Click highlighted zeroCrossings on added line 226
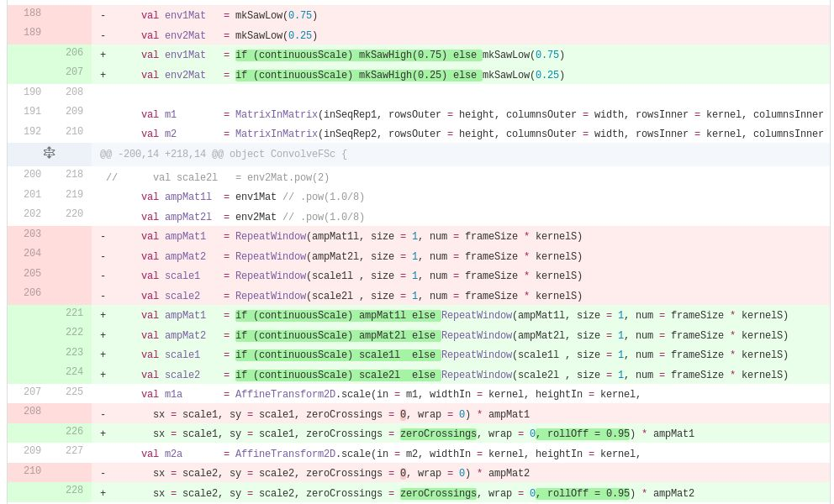834x504 pixels. click(x=438, y=434)
